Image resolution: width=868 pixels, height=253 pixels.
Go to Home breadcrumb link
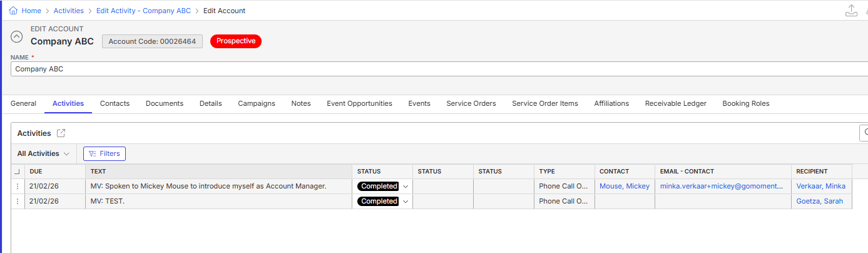coord(31,11)
